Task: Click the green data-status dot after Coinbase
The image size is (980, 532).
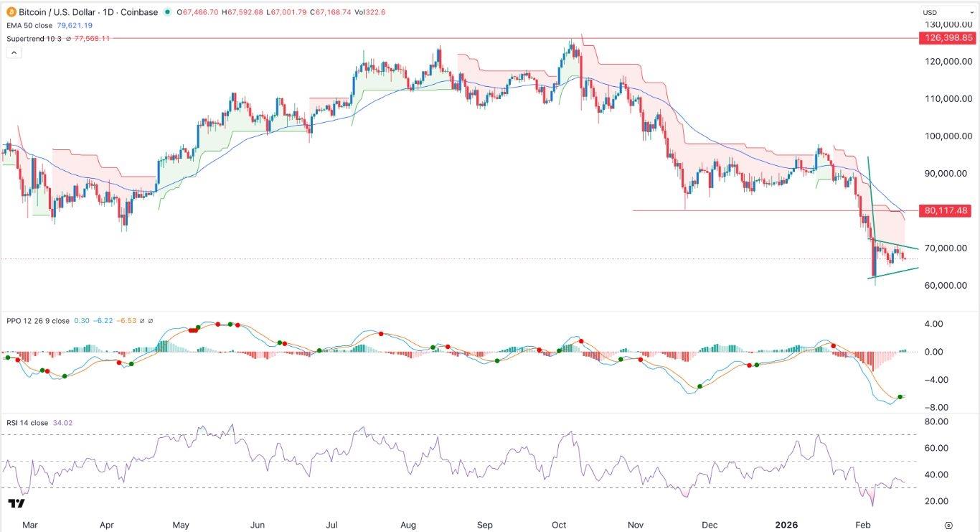Action: pos(169,12)
